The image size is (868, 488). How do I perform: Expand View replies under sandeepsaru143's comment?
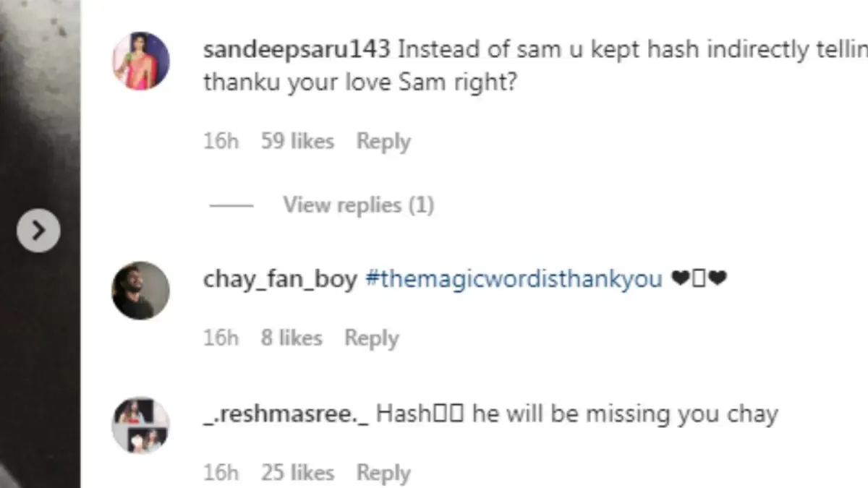[357, 205]
